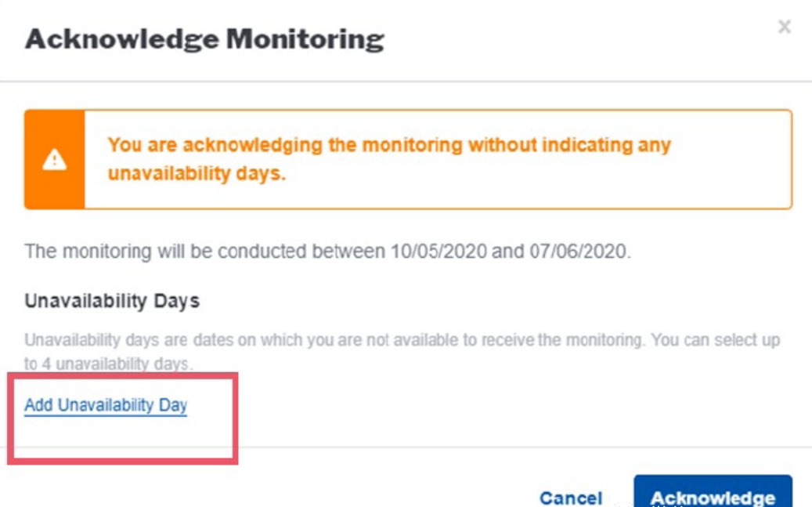812x507 pixels.
Task: Close the Acknowledge Monitoring dialog with X
Action: pos(784,27)
